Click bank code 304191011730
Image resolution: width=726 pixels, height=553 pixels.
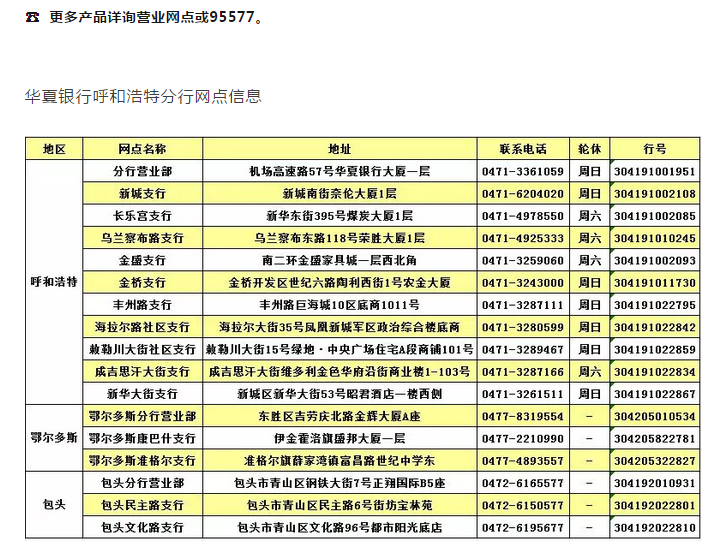click(x=655, y=283)
